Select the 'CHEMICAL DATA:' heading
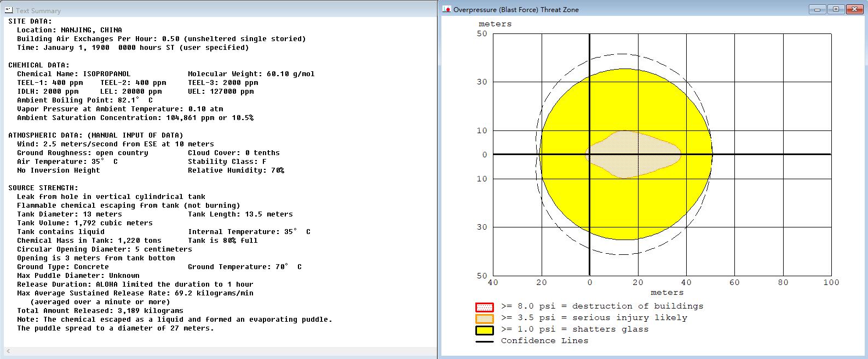The height and width of the screenshot is (359, 868). click(x=39, y=65)
